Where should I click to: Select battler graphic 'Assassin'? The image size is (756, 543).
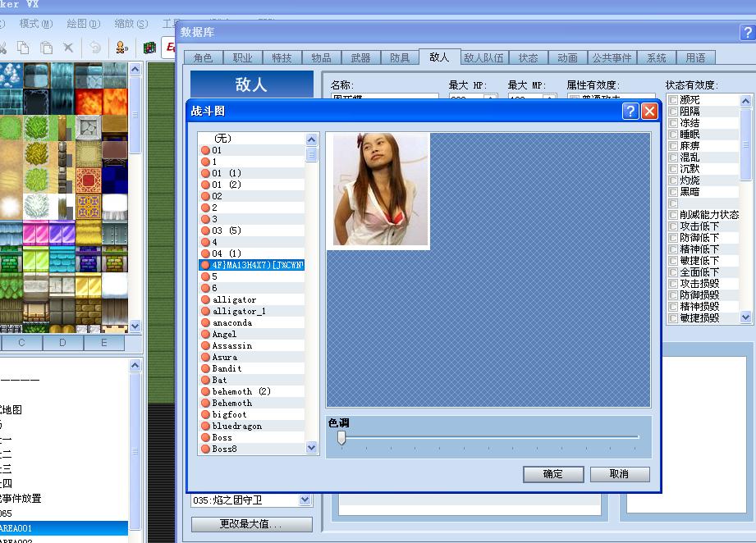pos(252,346)
